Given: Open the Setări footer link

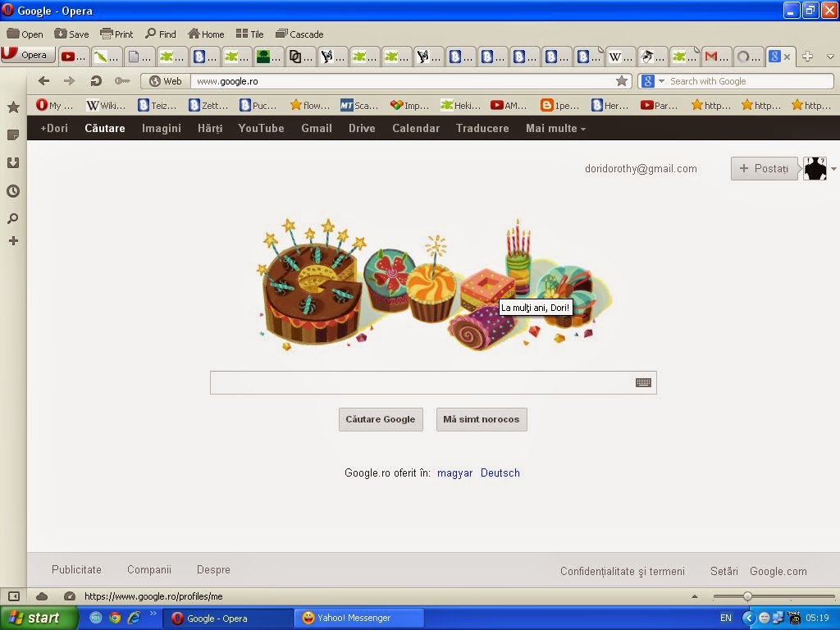Looking at the screenshot, I should pos(724,571).
